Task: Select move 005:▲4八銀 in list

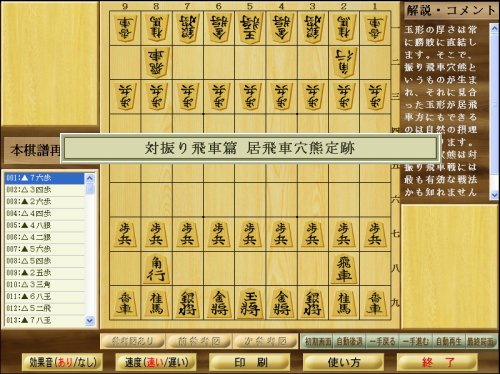Action: [45, 225]
